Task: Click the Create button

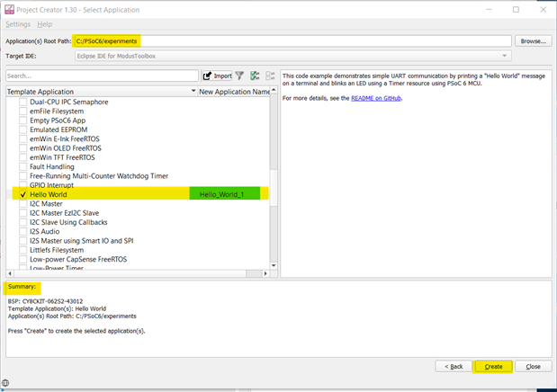Action: [493, 367]
